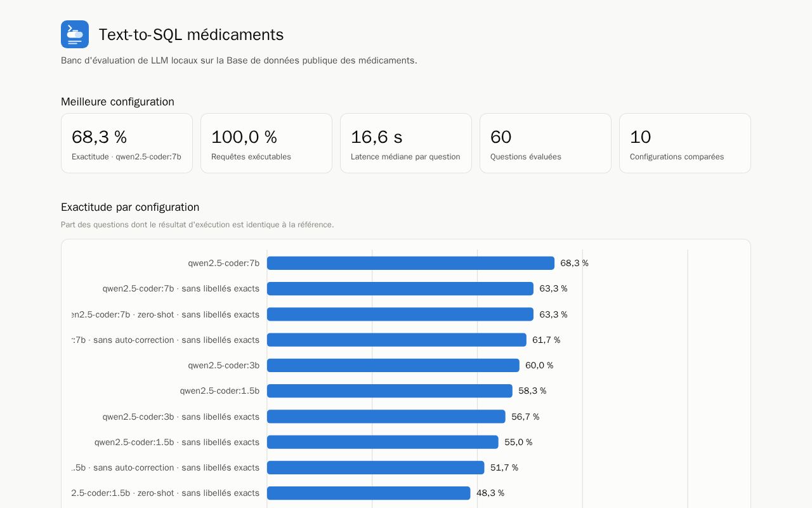
Task: Click the 1.5b 'sans auto-correction' row label
Action: coord(166,467)
